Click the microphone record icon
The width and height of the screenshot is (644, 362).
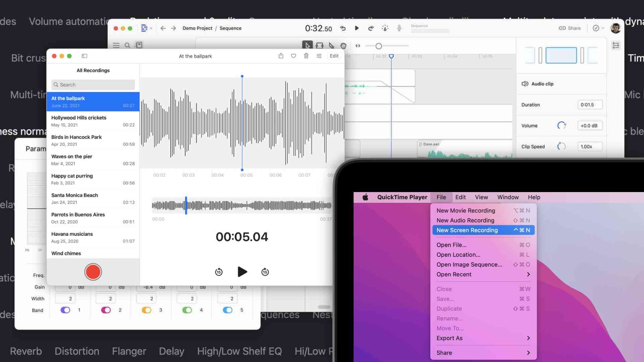pos(399,28)
